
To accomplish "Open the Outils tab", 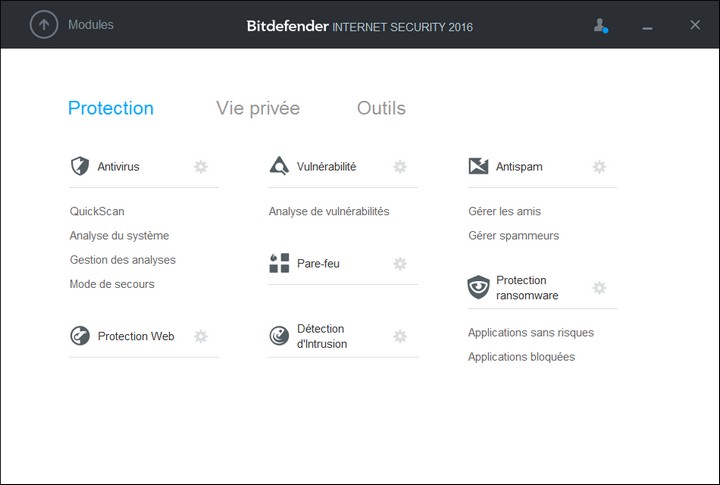I will coord(381,108).
